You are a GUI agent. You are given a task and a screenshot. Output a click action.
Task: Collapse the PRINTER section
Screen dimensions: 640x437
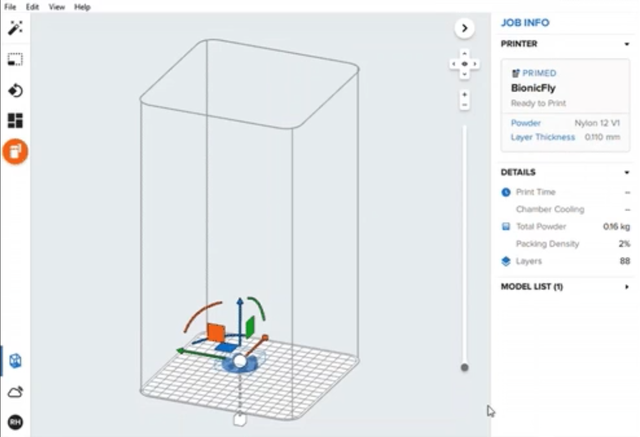coord(627,44)
